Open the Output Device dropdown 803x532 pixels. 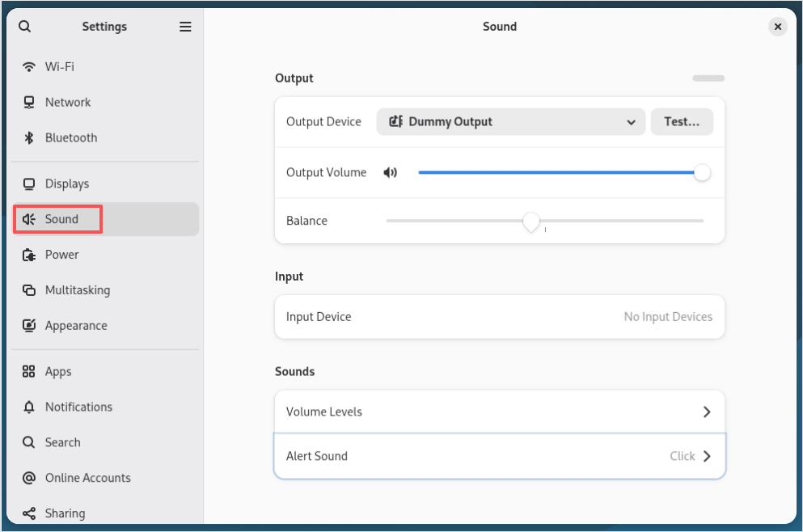point(511,122)
